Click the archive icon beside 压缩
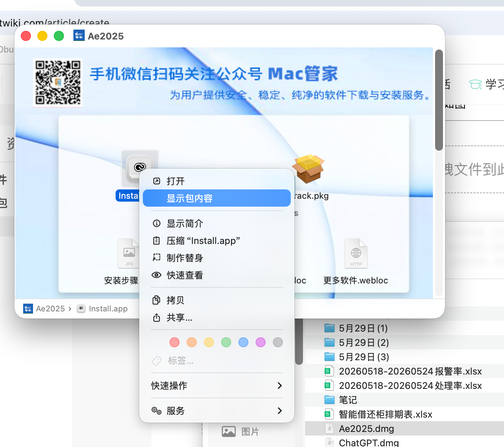The image size is (504, 447). tap(157, 241)
